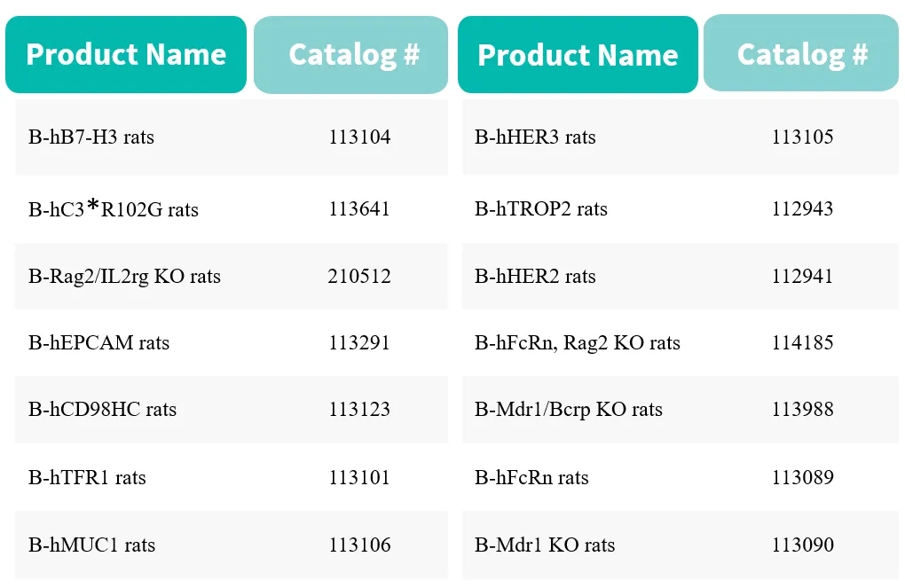905x588 pixels.
Task: Select B-hTROP2 rats entry
Action: point(541,209)
